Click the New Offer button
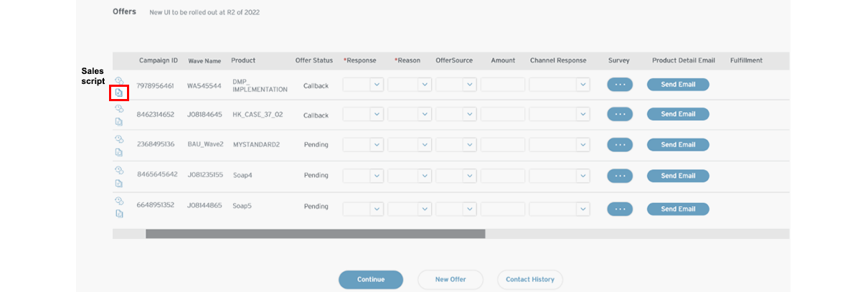 point(450,280)
